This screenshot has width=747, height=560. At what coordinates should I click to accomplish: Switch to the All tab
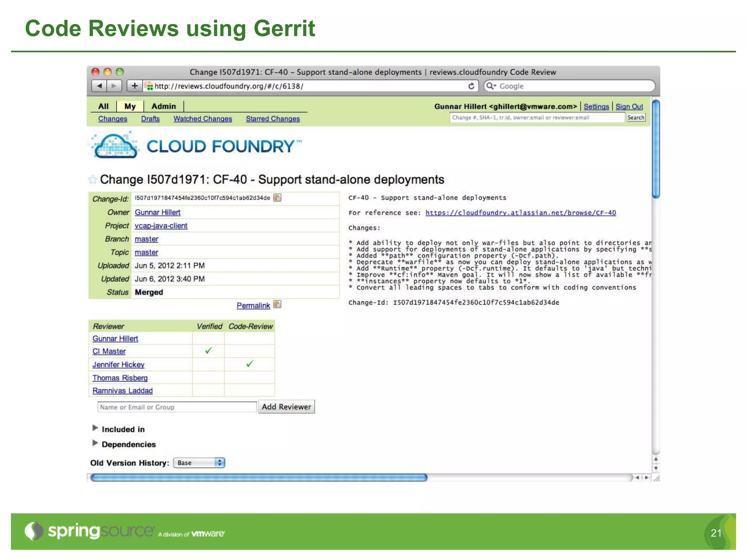[x=103, y=106]
